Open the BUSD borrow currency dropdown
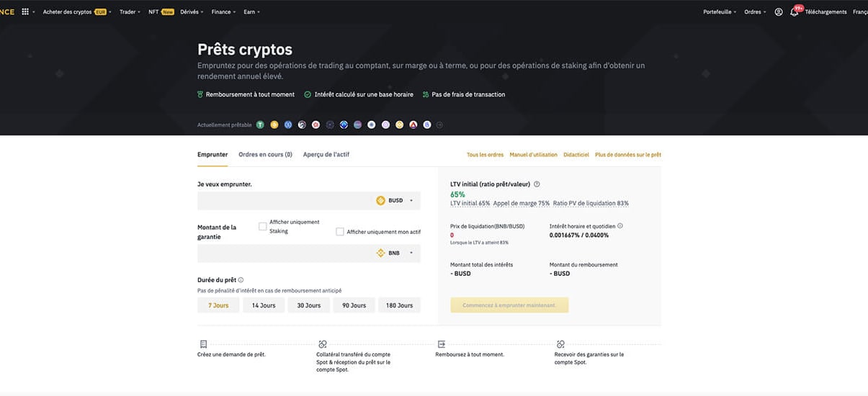Screen dimensions: 868x396 point(395,200)
